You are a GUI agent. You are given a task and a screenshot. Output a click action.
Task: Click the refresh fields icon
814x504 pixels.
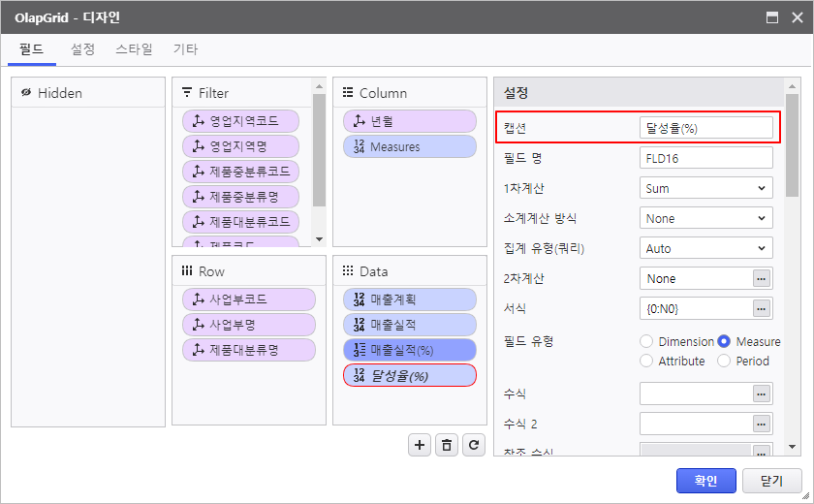point(473,444)
